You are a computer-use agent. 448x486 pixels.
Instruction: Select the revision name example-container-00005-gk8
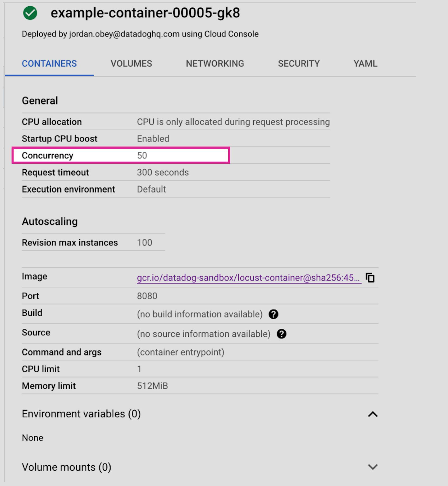[145, 12]
